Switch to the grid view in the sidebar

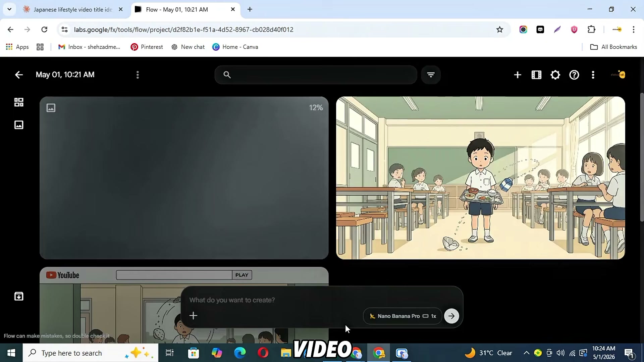[x=19, y=102]
